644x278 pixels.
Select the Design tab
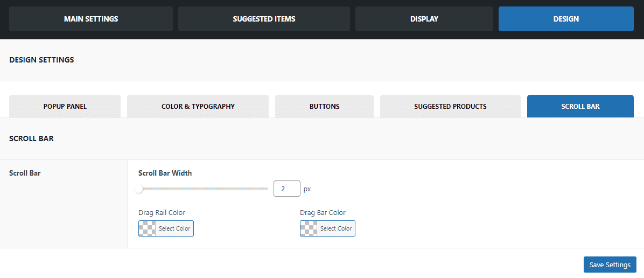(566, 19)
